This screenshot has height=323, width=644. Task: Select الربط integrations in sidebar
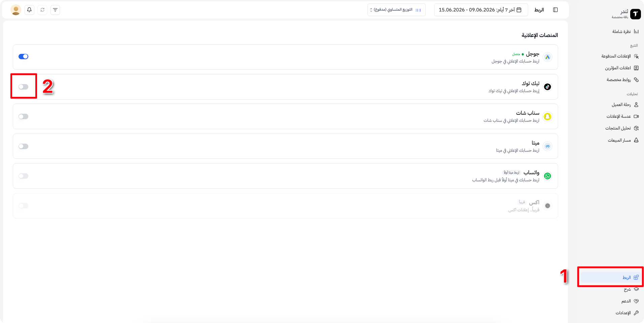click(x=610, y=278)
